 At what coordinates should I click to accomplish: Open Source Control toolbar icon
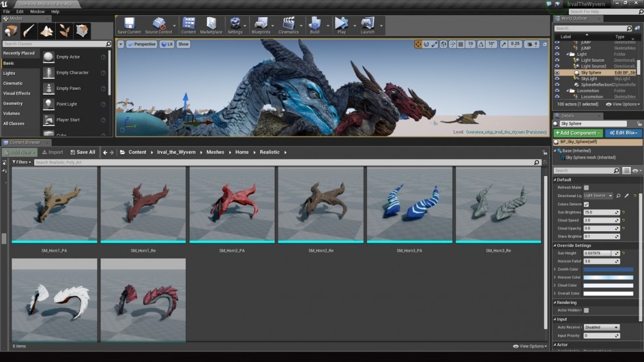[158, 25]
